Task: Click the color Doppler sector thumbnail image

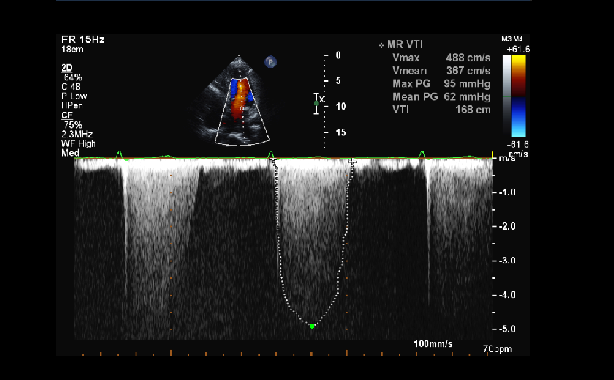Action: click(237, 101)
